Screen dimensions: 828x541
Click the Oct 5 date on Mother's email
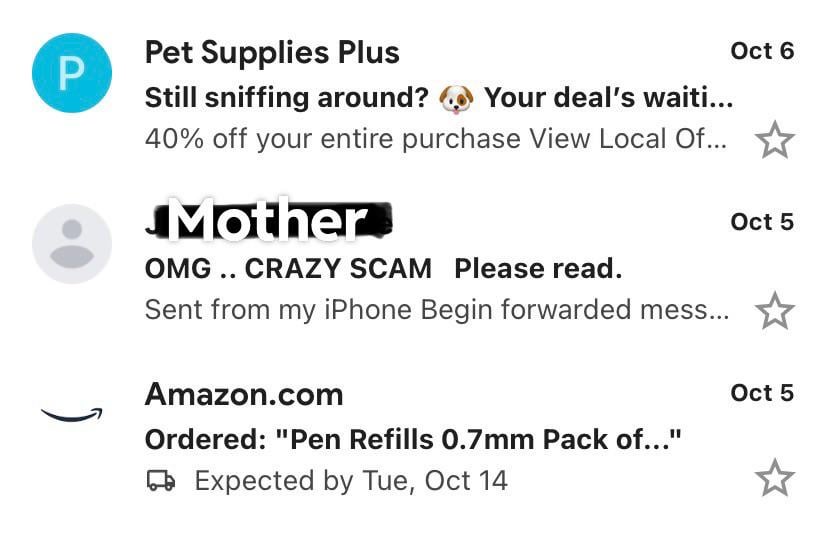click(762, 222)
